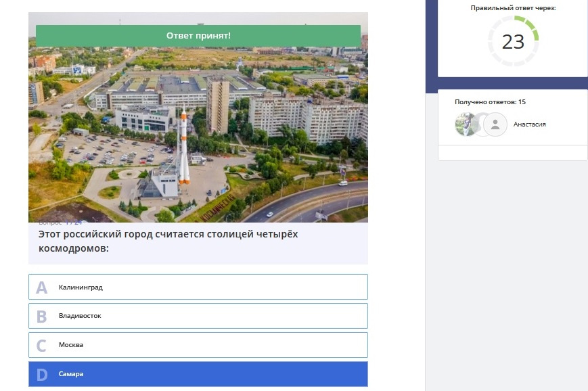
Task: Click the question text about космодромов
Action: 168,241
